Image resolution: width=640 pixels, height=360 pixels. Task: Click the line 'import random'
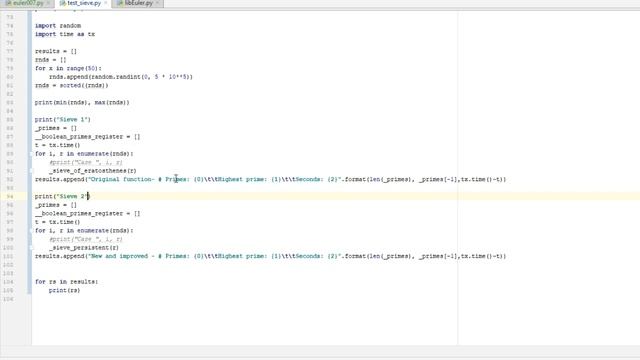tap(58, 26)
